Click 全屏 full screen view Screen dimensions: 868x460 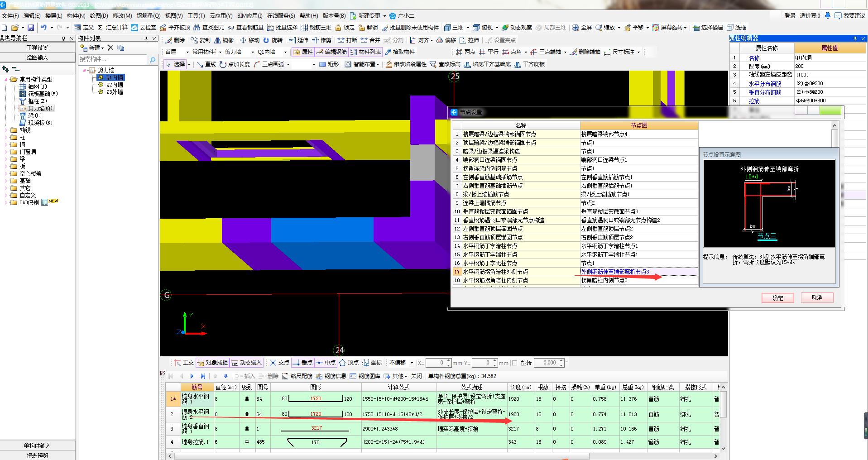[582, 28]
